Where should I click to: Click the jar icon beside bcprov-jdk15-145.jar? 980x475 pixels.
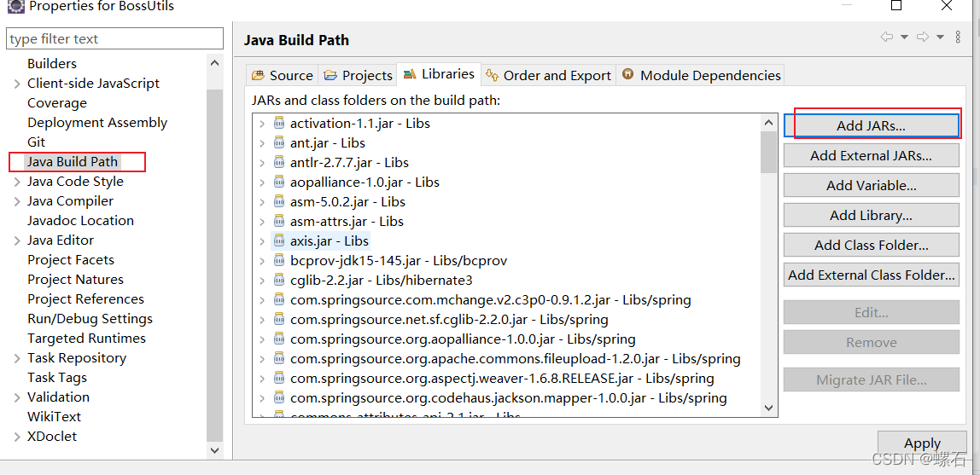click(x=279, y=260)
